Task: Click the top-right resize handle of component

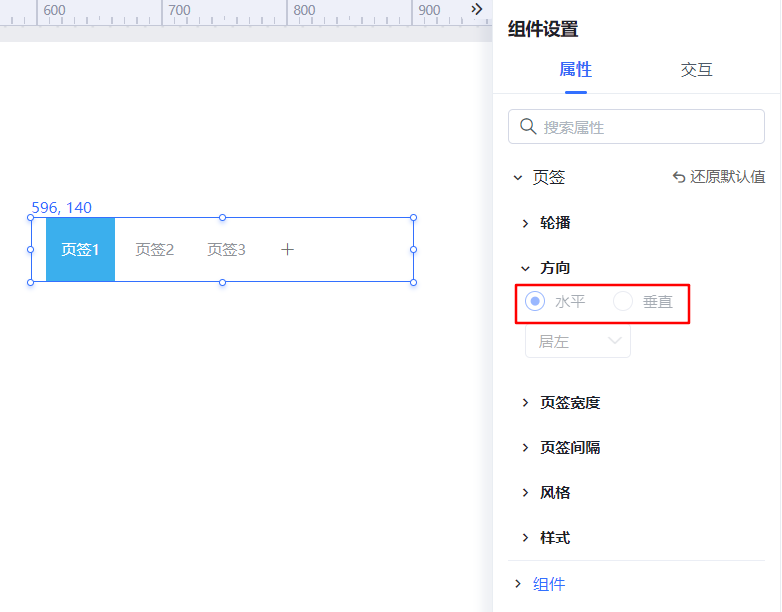Action: tap(413, 217)
